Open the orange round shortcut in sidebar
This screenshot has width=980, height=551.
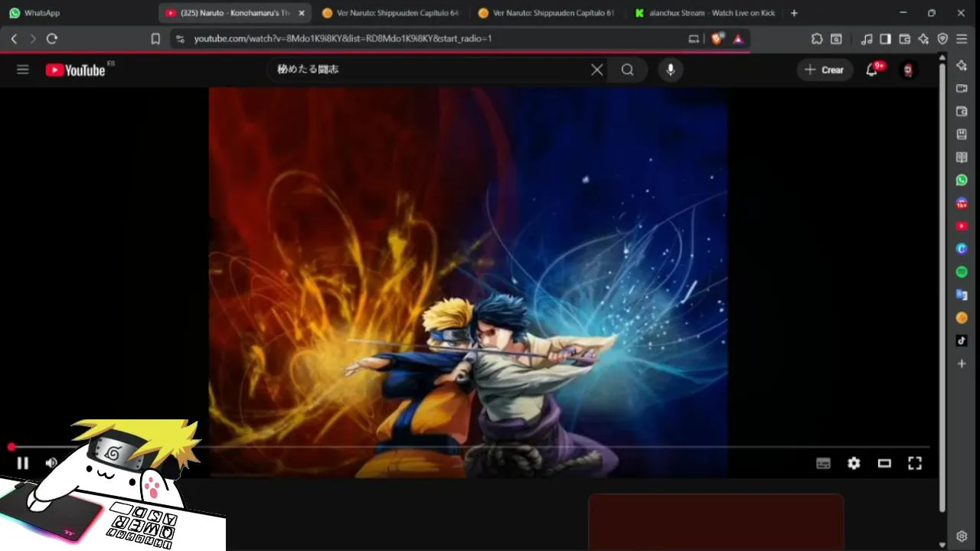962,318
